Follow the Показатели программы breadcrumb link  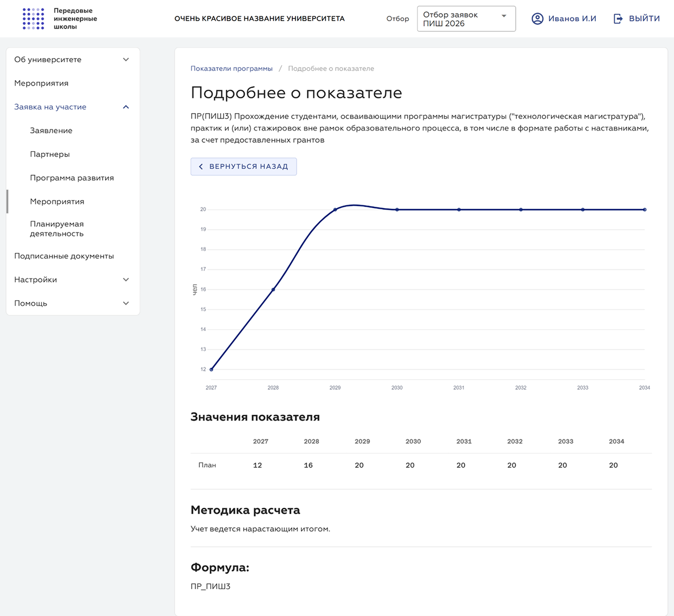[x=232, y=69]
